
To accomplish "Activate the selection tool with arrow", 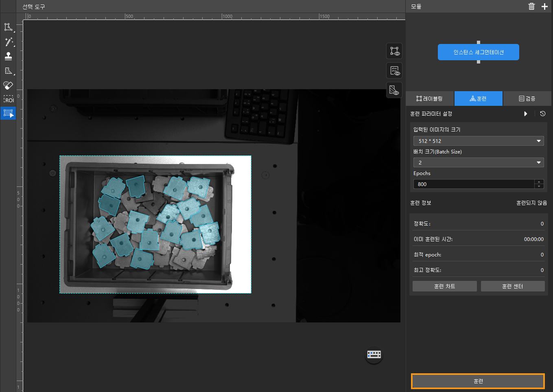I will pyautogui.click(x=8, y=113).
